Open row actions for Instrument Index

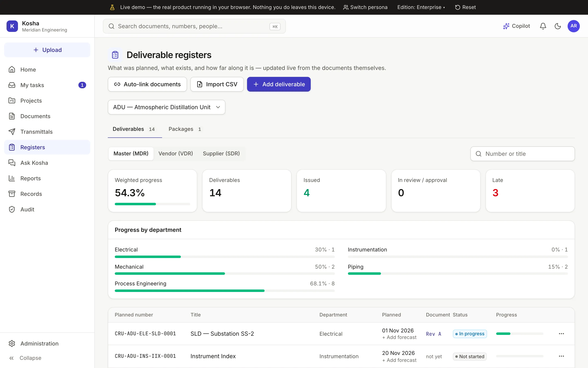[561, 356]
